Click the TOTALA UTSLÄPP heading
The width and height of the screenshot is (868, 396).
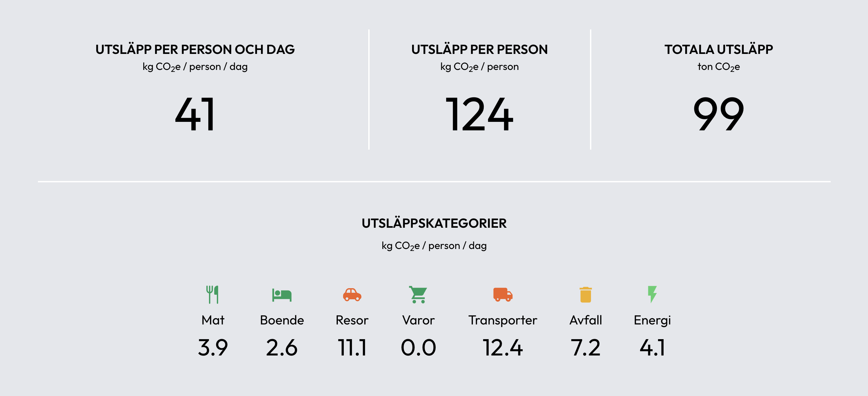(x=719, y=50)
